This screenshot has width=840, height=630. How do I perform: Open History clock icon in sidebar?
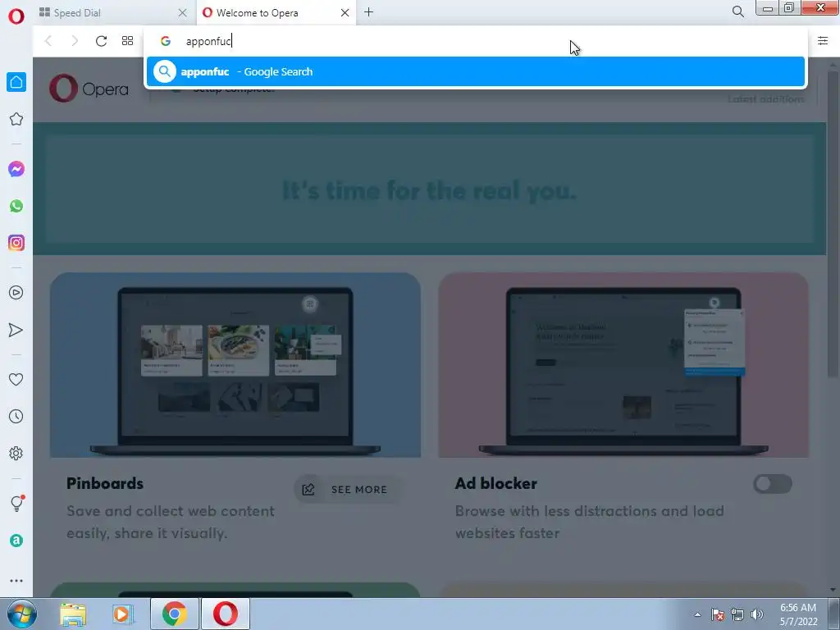point(16,416)
